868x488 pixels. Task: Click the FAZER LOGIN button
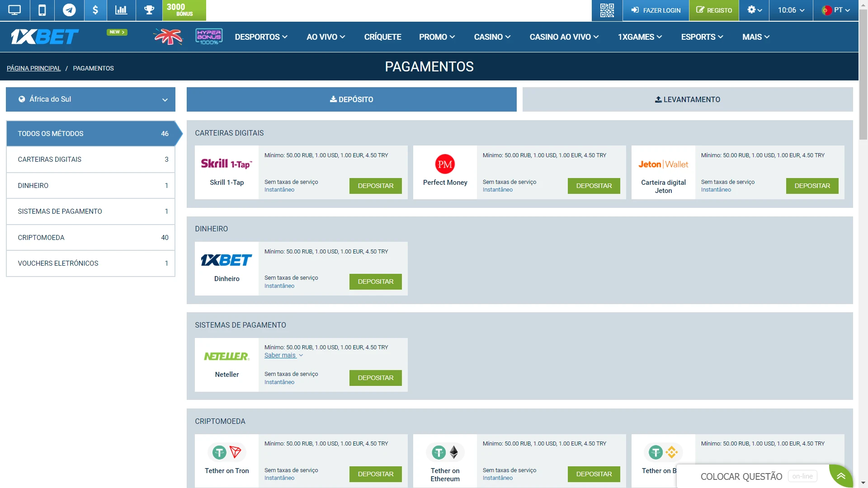tap(656, 10)
